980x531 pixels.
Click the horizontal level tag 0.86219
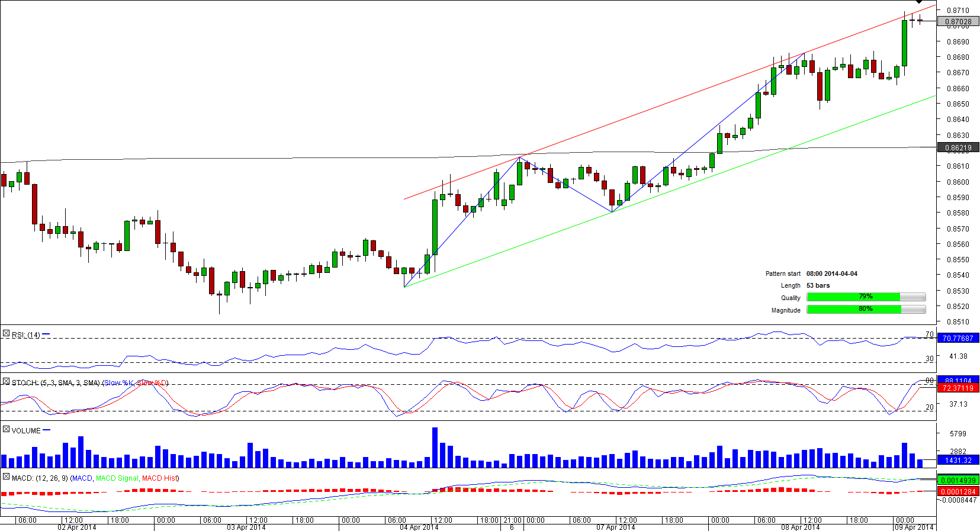click(x=958, y=147)
